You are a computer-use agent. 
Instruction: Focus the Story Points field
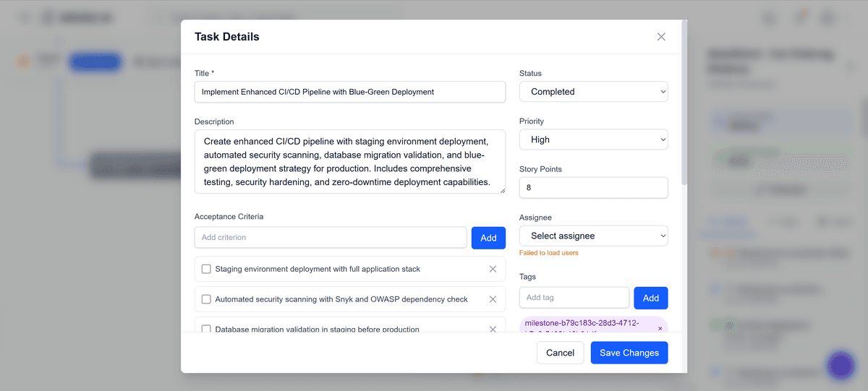click(x=594, y=187)
